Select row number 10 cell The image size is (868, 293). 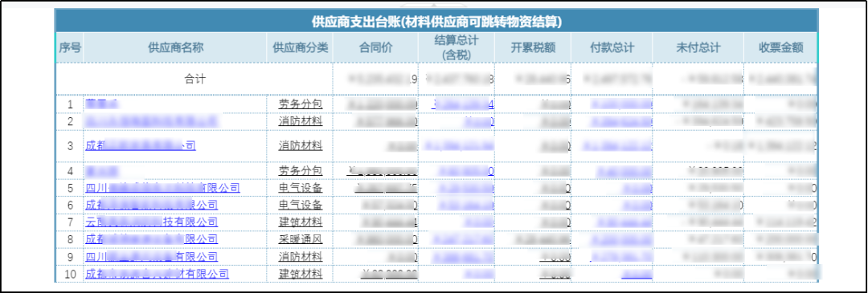click(70, 274)
